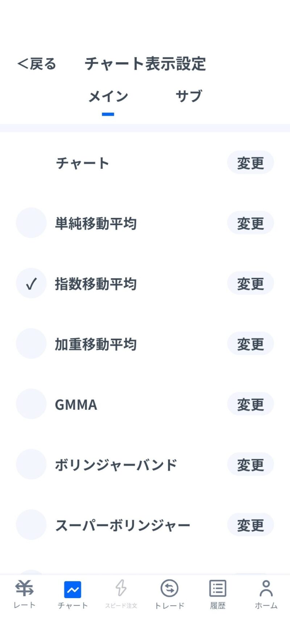Tap the yen Rate icon
The image size is (290, 644).
(24, 588)
